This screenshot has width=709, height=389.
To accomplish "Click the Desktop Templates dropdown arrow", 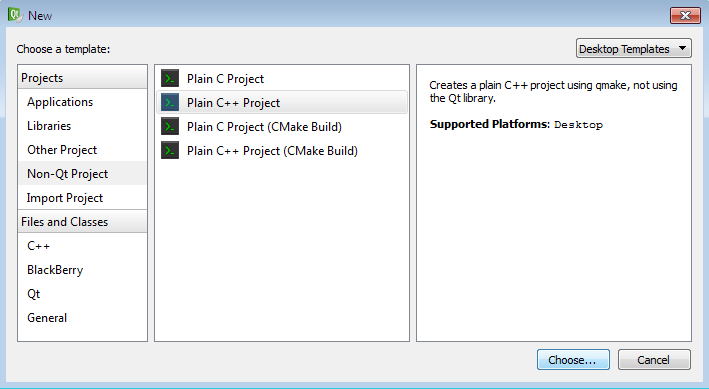I will 682,48.
